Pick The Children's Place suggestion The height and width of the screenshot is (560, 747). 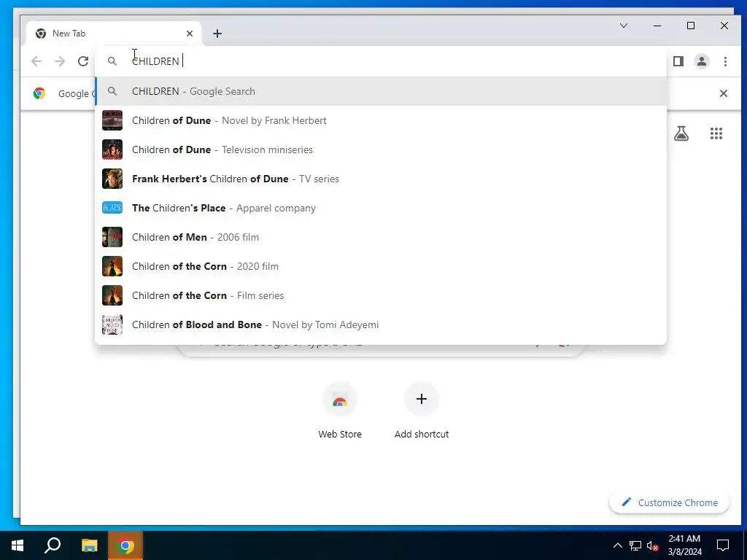click(381, 208)
